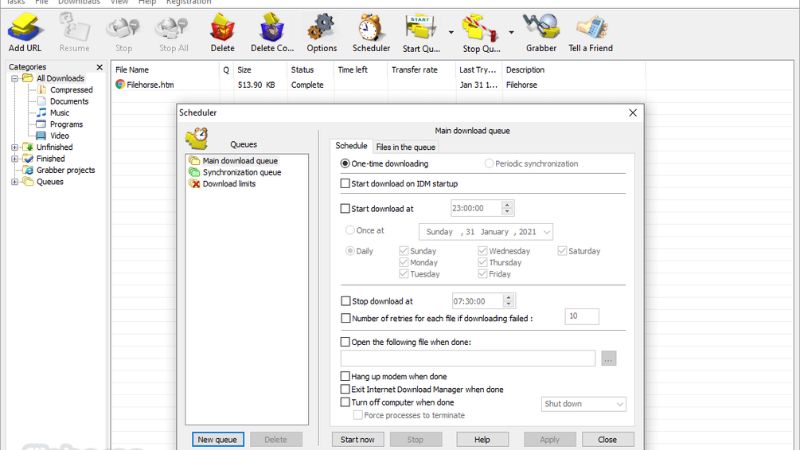Select Download limits in the queues list
This screenshot has height=450, width=800.
[x=229, y=184]
